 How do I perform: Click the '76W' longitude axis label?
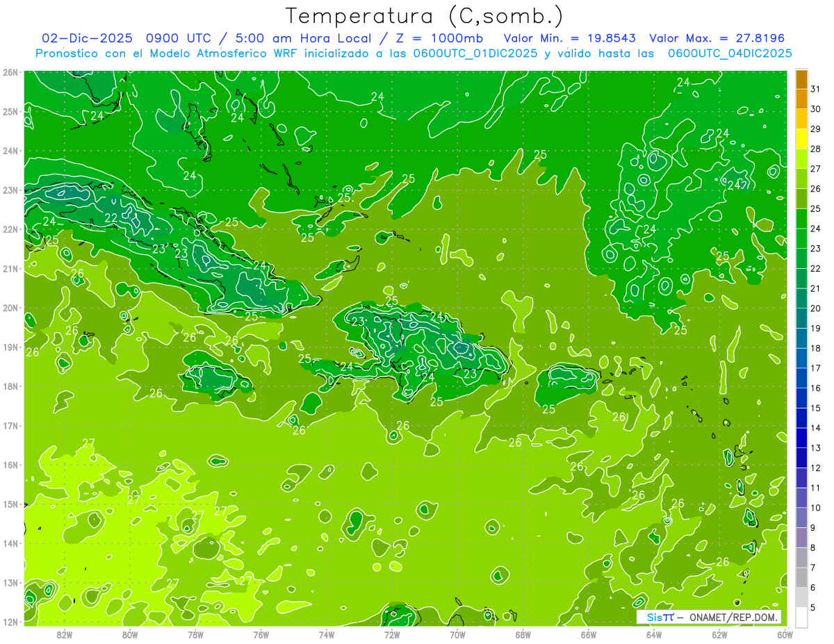tap(261, 634)
